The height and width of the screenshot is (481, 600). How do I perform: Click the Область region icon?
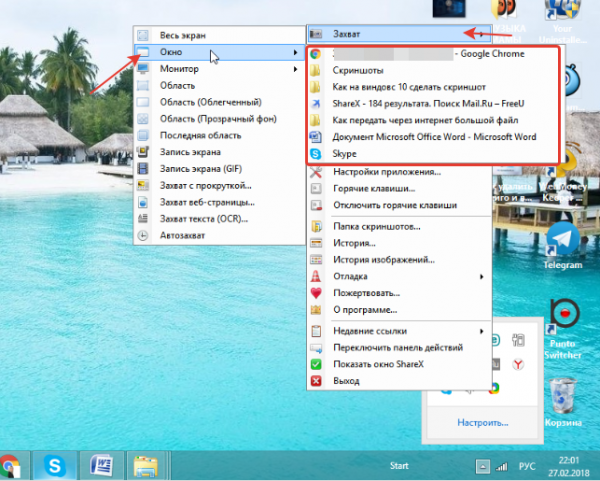coord(143,85)
